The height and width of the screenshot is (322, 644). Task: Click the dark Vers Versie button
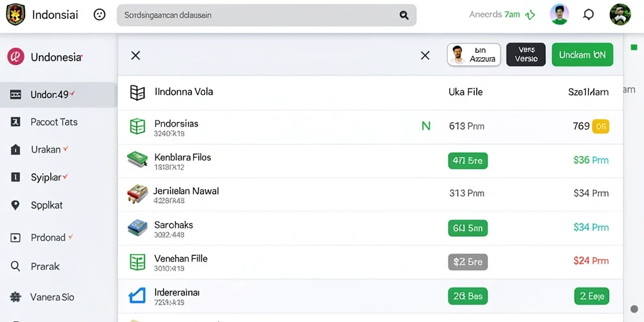point(526,55)
